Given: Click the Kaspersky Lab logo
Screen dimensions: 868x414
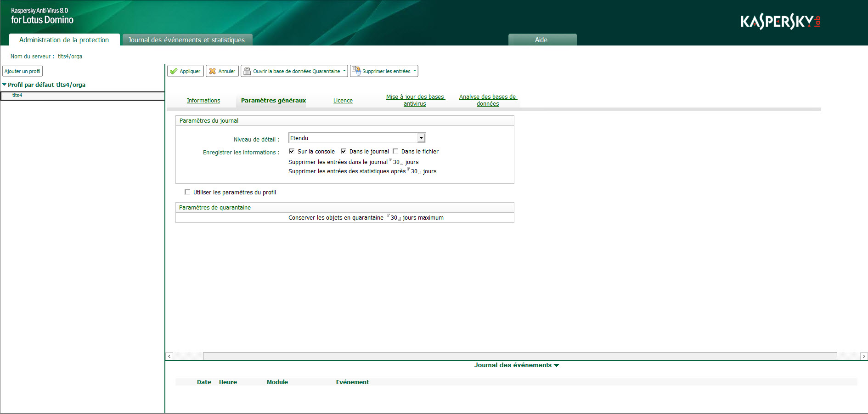Looking at the screenshot, I should point(780,21).
